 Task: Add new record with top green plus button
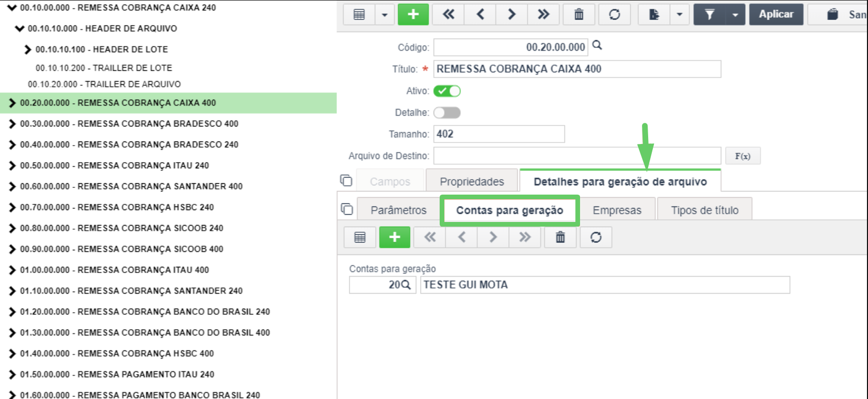[x=413, y=14]
